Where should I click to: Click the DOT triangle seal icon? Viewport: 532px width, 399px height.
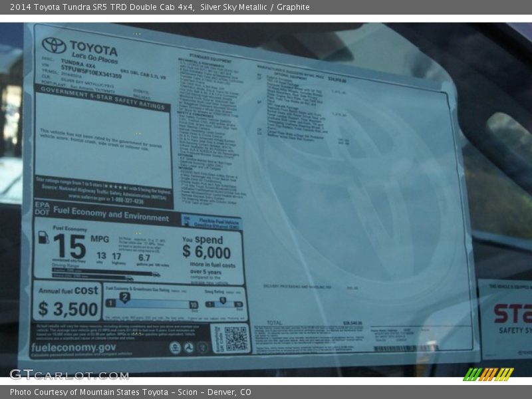click(189, 347)
